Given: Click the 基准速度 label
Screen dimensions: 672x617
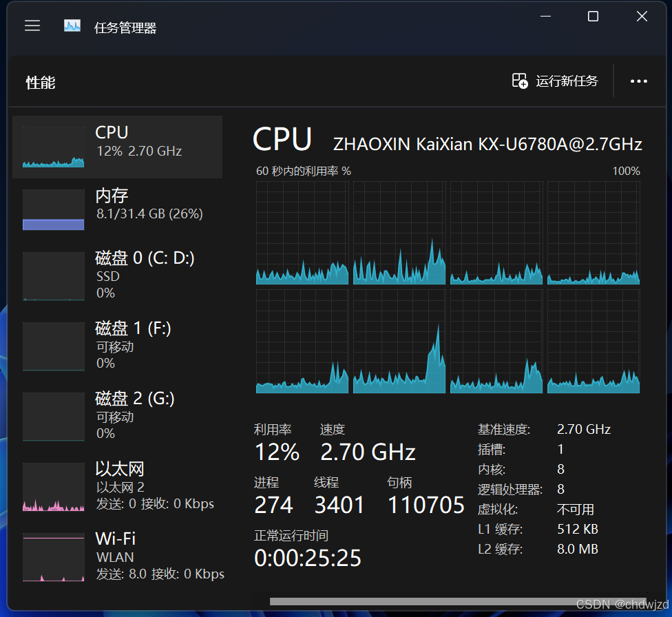Looking at the screenshot, I should (x=504, y=429).
